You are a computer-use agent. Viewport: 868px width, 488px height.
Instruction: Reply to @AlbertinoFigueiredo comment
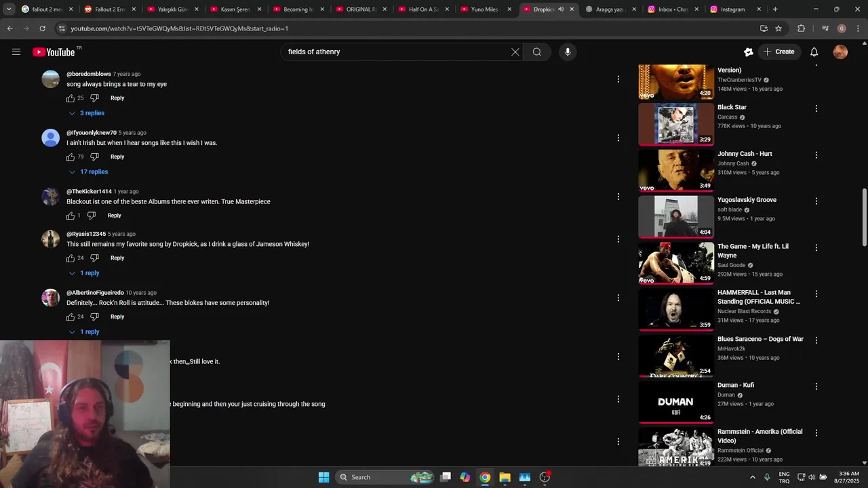(x=117, y=317)
